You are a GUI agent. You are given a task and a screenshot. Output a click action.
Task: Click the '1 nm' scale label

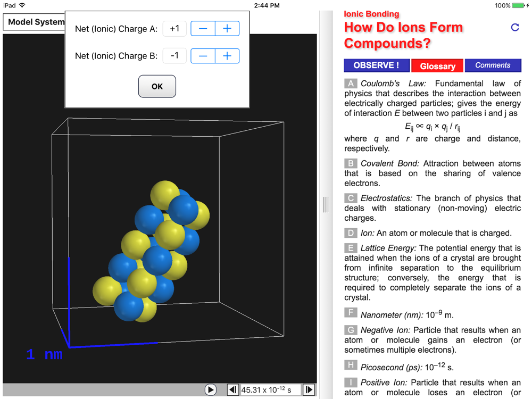(x=45, y=354)
